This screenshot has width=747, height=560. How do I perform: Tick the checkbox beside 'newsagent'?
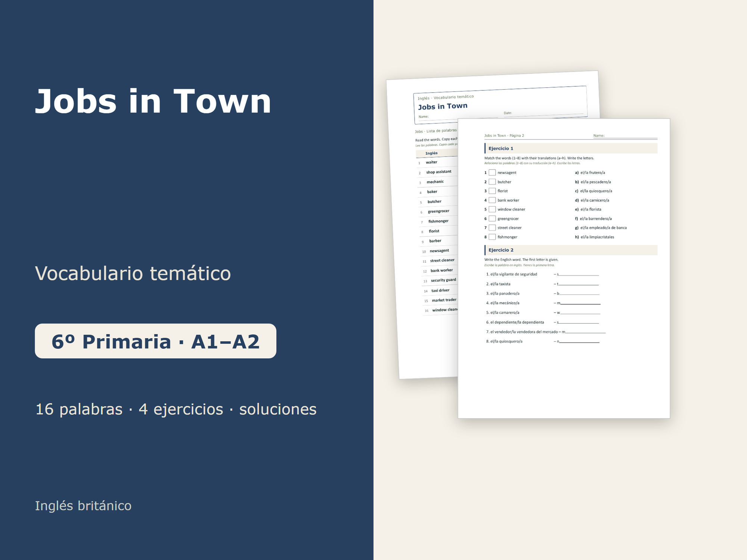click(x=492, y=172)
